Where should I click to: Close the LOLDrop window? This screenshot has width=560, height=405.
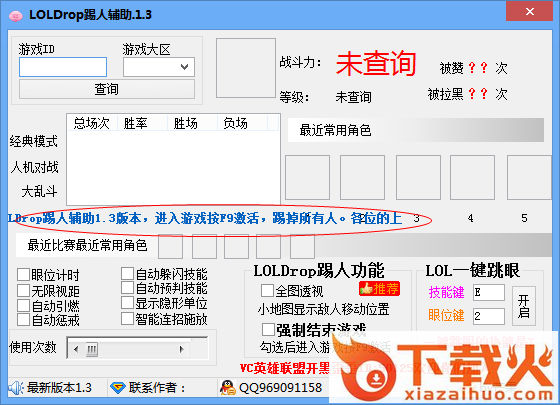(x=529, y=11)
